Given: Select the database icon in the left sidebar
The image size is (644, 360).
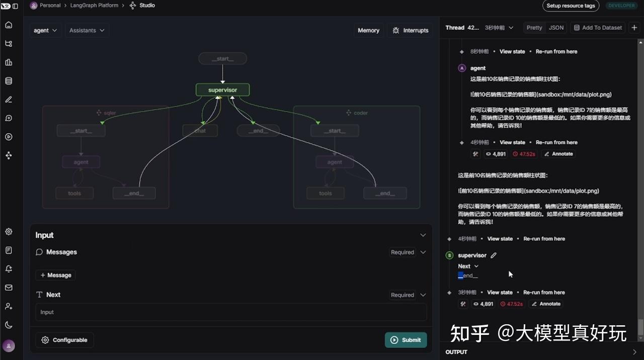Looking at the screenshot, I should [8, 80].
